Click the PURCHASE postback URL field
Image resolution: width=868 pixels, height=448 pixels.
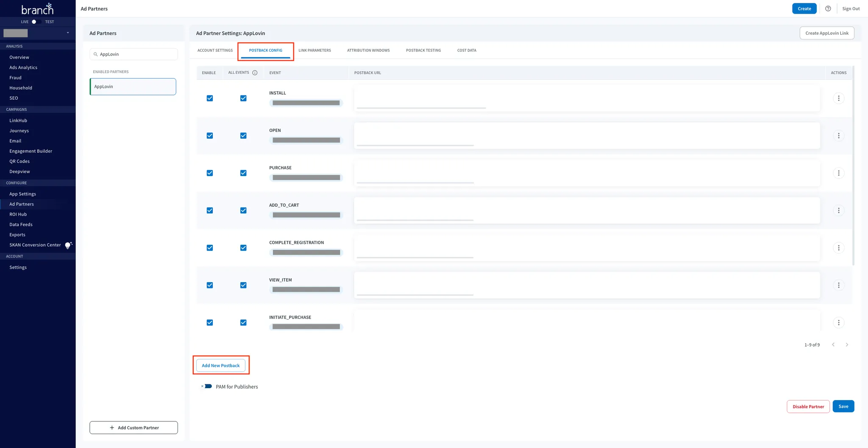587,173
